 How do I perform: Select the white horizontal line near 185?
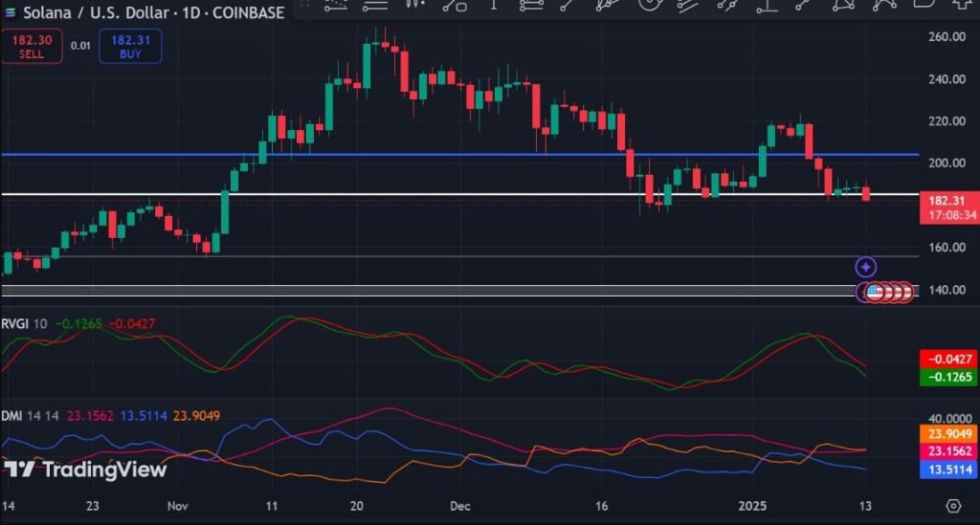coord(460,194)
